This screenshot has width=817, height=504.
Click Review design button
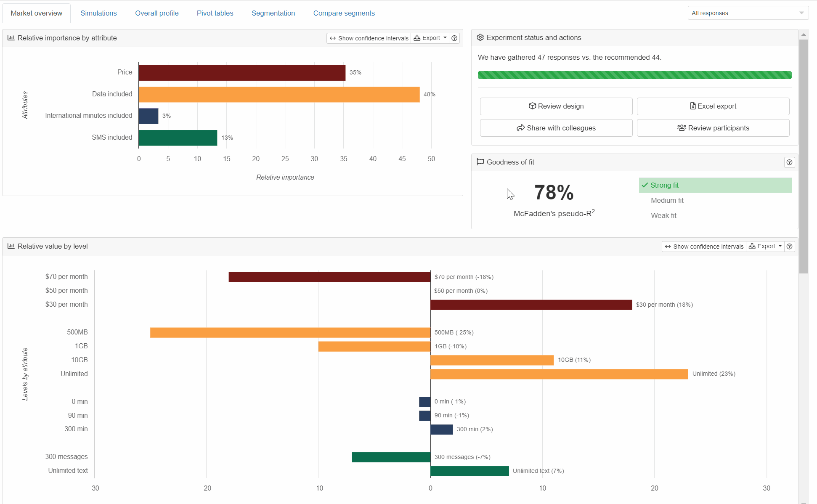click(x=556, y=106)
